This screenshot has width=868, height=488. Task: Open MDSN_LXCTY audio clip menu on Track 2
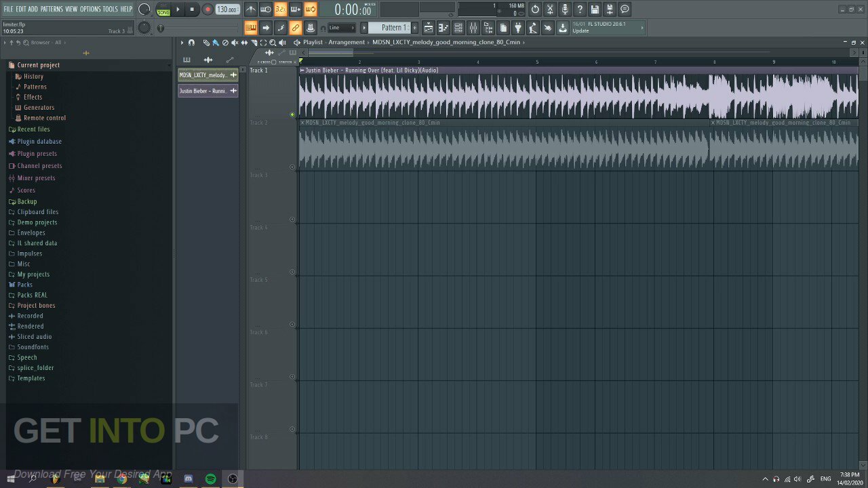click(x=302, y=123)
